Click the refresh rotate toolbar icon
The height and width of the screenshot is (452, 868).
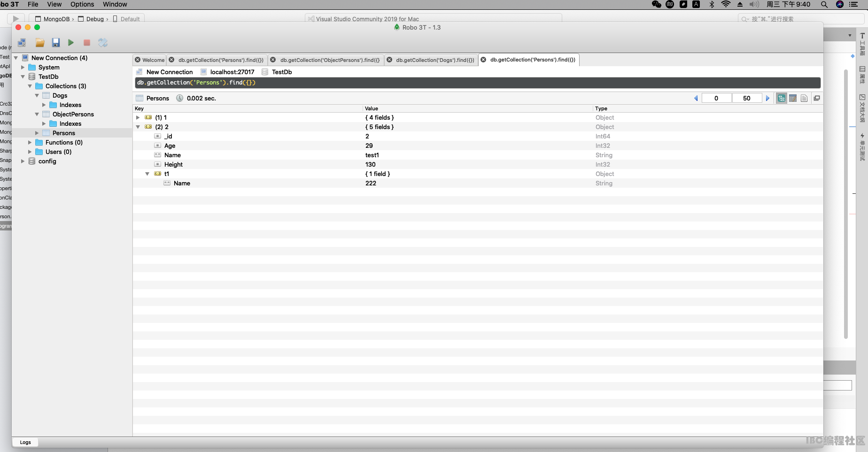[x=103, y=43]
